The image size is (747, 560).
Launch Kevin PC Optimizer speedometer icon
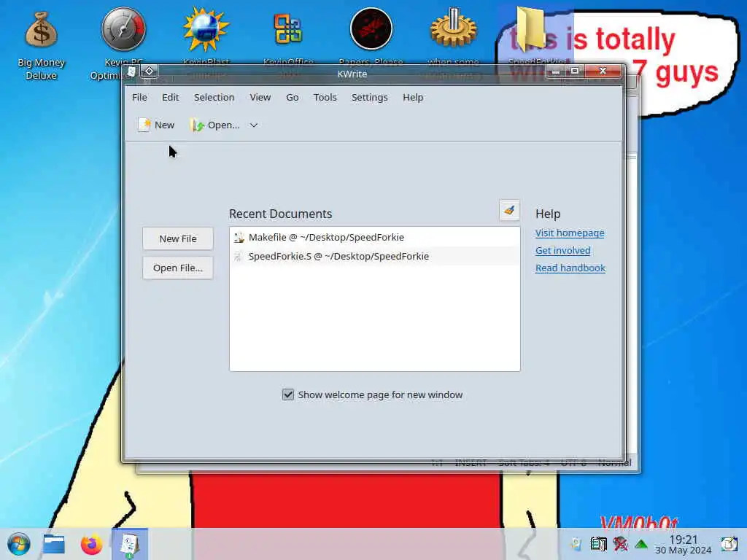123,29
